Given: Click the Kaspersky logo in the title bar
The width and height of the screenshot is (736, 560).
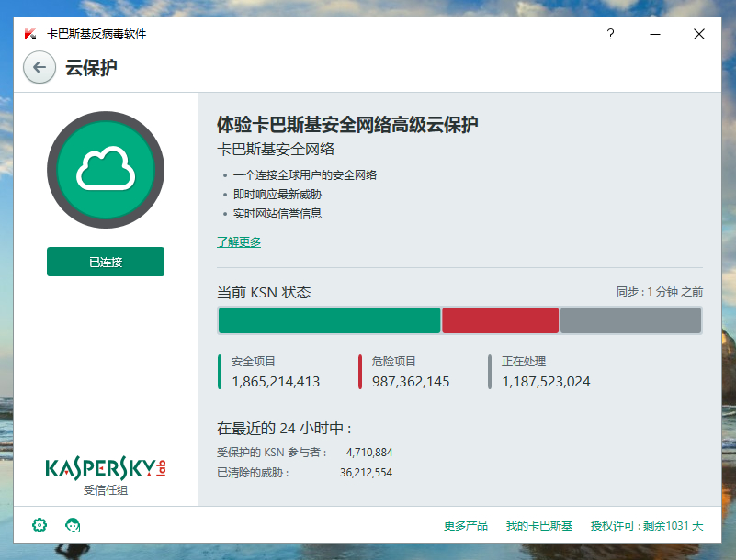Looking at the screenshot, I should pyautogui.click(x=30, y=34).
